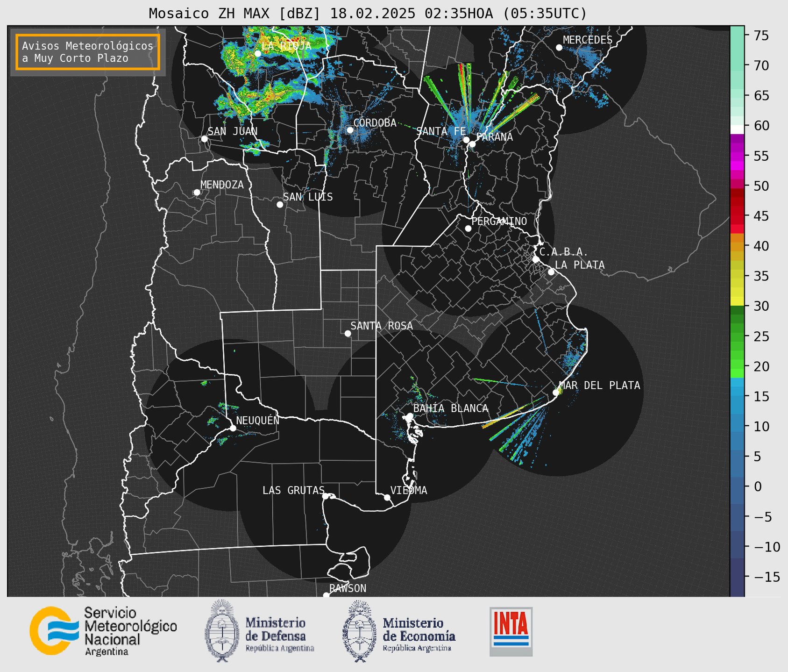
Task: Click the NEUQUÉN city marker dot
Action: point(233,428)
